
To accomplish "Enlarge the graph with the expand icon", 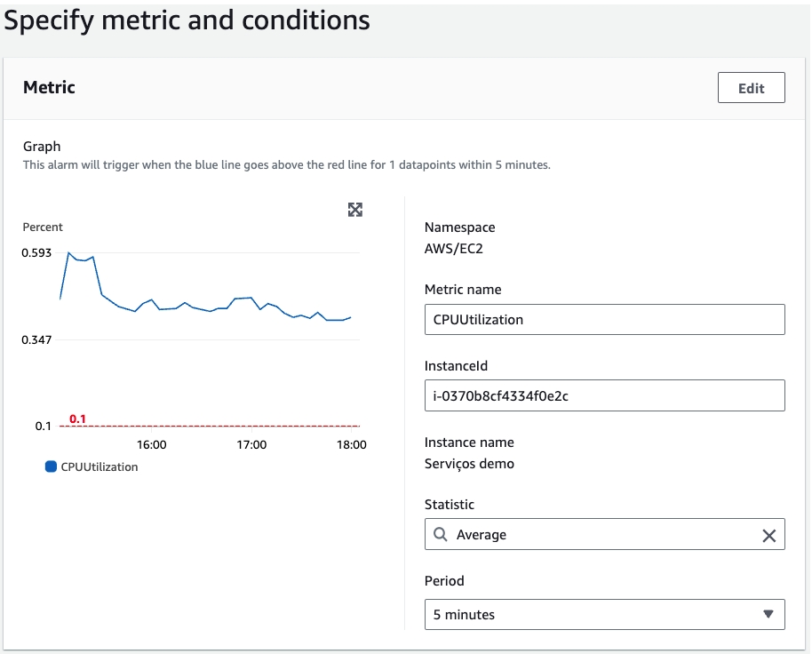I will click(355, 210).
